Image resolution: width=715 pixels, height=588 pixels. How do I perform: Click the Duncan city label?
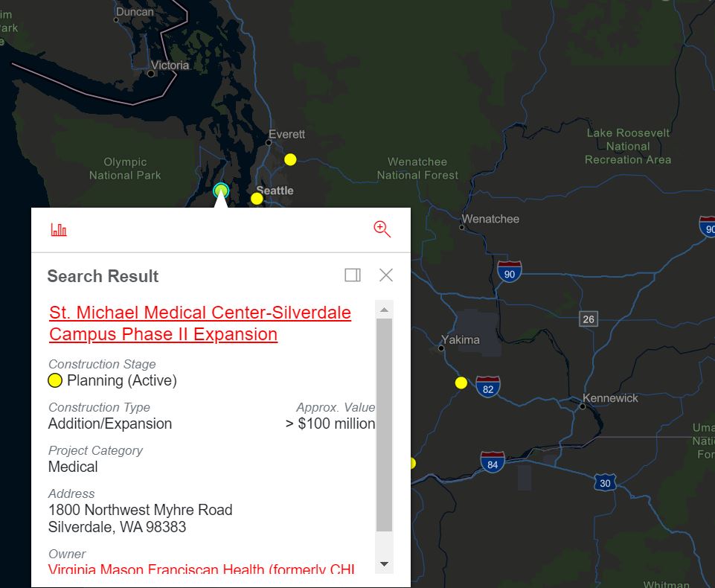[x=135, y=12]
